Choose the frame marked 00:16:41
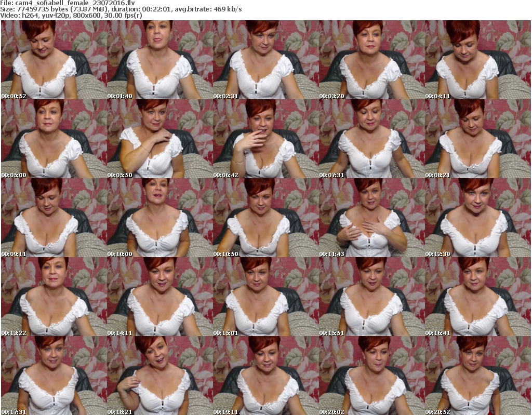The image size is (532, 415). (x=478, y=297)
